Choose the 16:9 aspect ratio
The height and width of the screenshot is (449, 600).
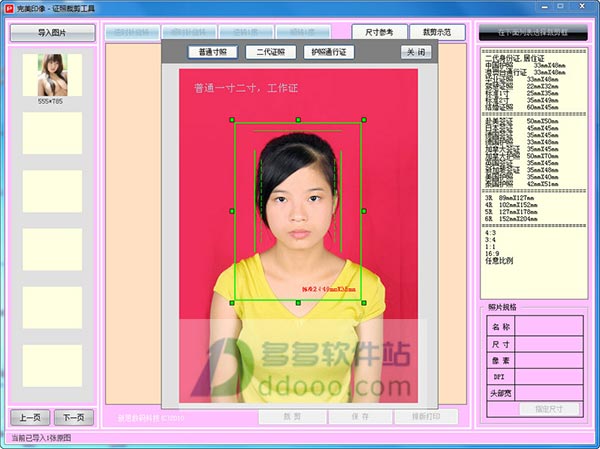coord(492,253)
